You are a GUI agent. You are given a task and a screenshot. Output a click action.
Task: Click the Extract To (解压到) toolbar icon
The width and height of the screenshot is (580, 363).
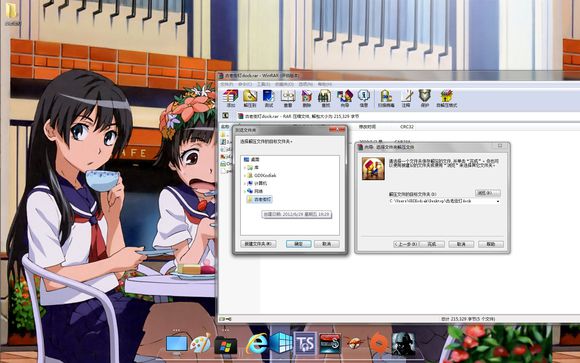tap(250, 98)
